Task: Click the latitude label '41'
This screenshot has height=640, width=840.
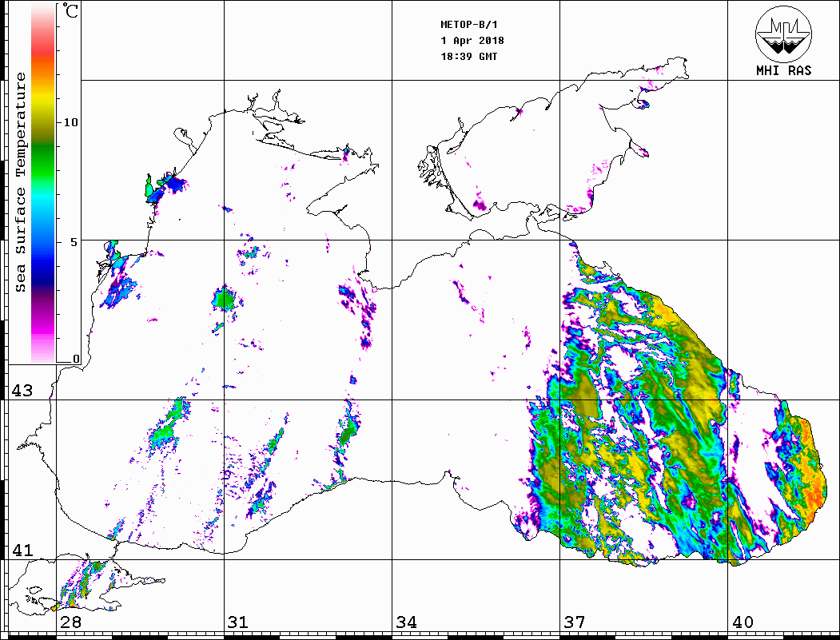Action: click(x=22, y=550)
